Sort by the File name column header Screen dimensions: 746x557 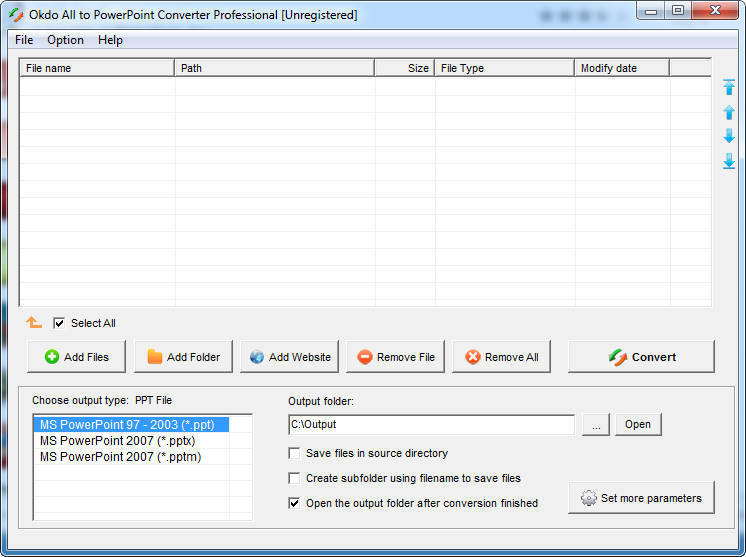[97, 68]
